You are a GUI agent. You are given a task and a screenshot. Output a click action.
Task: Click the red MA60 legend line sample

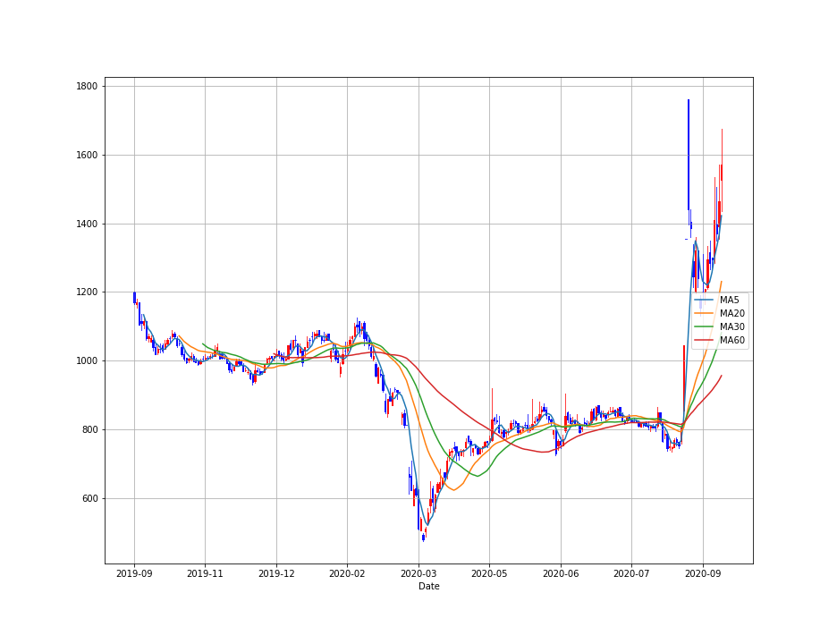[x=704, y=340]
